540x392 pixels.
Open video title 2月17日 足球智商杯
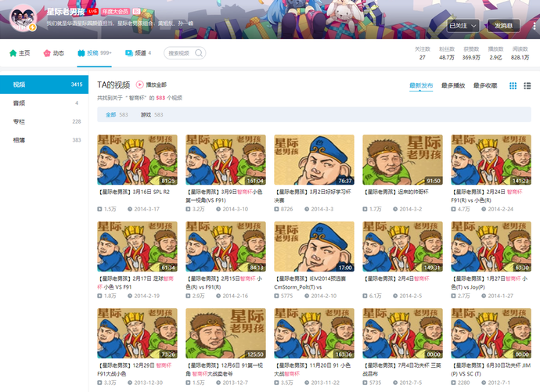coord(135,282)
